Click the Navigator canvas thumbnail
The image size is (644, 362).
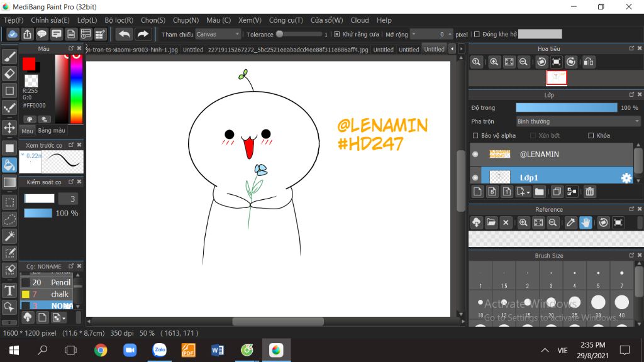pyautogui.click(x=557, y=78)
